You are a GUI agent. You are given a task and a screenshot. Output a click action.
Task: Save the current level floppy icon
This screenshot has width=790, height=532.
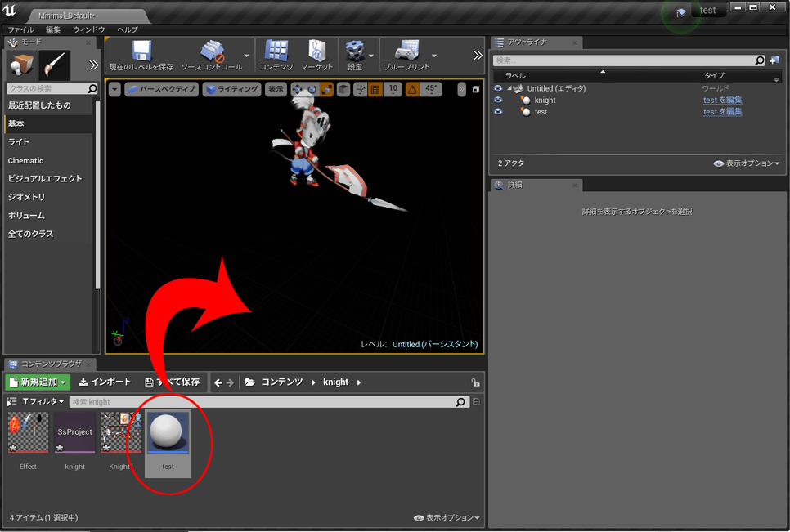point(141,51)
